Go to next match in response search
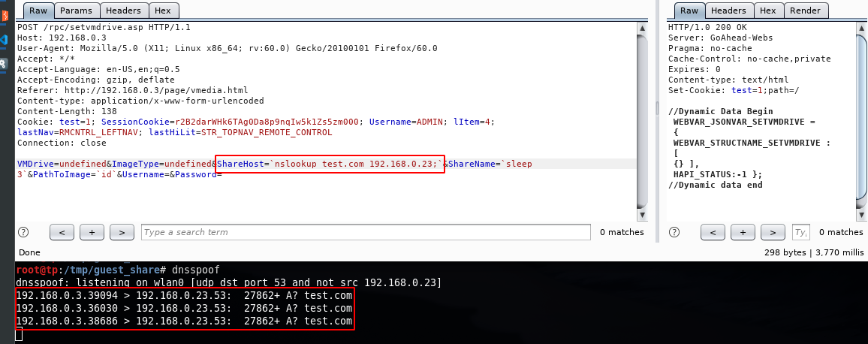 pyautogui.click(x=773, y=232)
